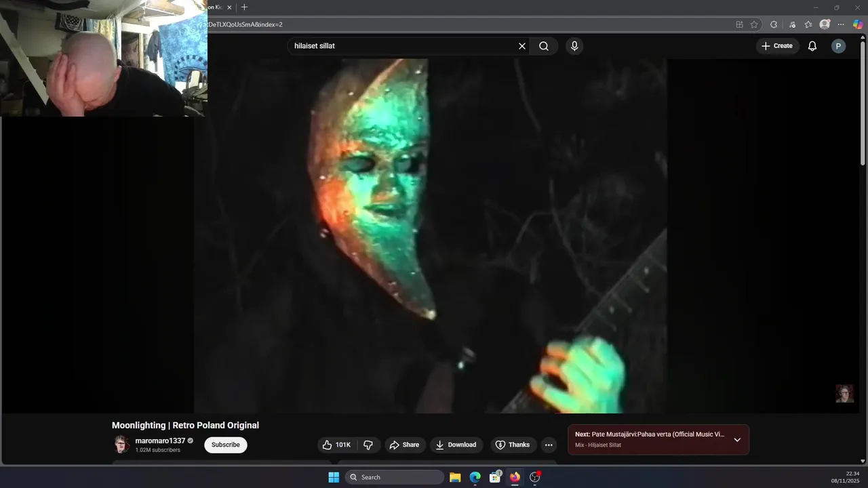Click channel watermark in video corner
Viewport: 868px width, 488px height.
tap(844, 394)
